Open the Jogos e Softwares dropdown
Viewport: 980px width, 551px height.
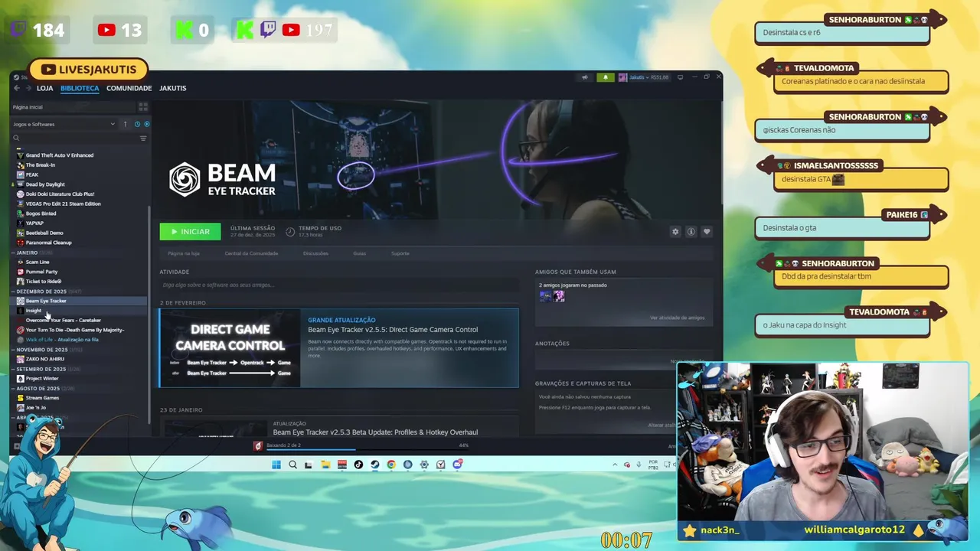tap(64, 124)
